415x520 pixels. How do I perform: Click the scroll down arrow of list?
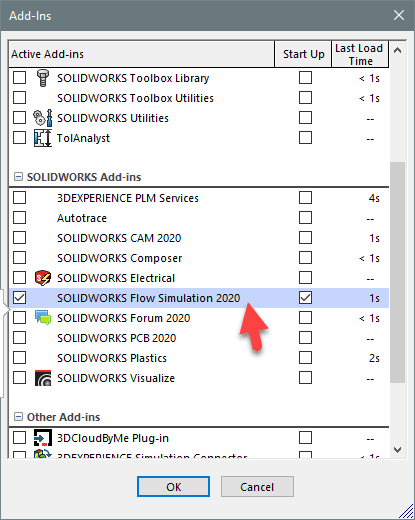[x=397, y=450]
